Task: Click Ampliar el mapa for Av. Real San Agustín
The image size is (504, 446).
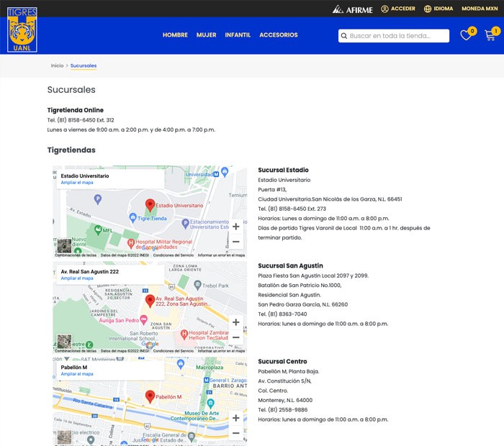Action: tap(77, 278)
